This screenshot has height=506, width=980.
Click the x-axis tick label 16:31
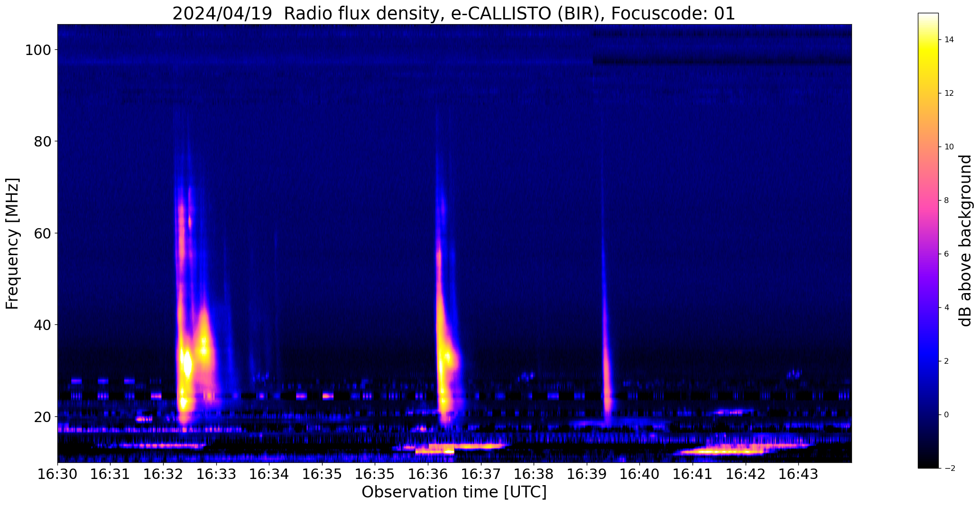point(111,474)
